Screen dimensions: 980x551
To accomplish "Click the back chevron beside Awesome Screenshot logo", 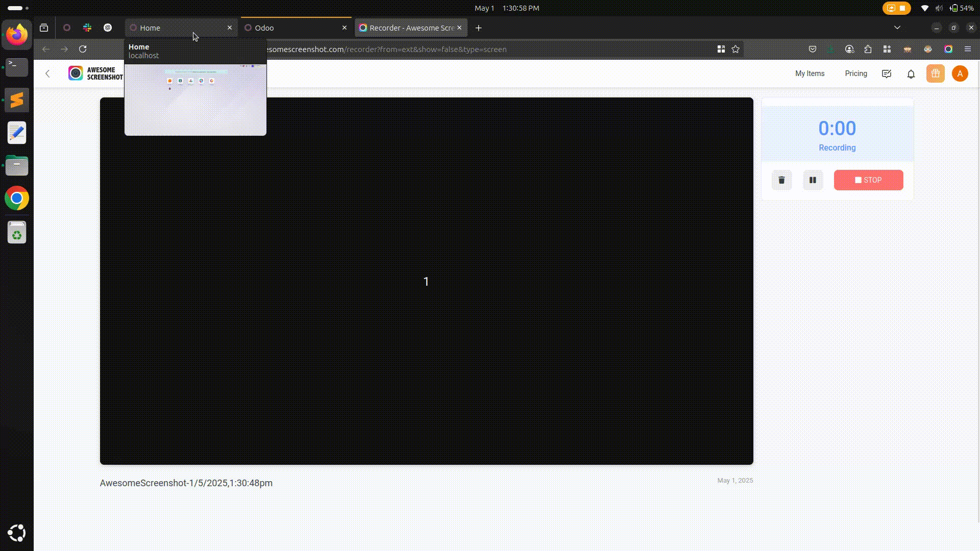I will coord(48,74).
